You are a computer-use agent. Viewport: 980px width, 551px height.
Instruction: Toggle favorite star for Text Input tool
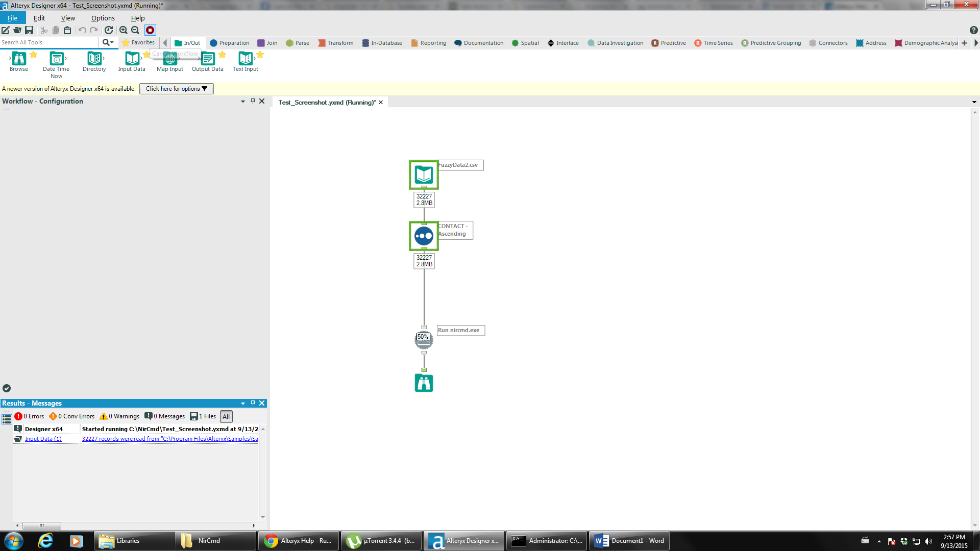click(x=260, y=55)
